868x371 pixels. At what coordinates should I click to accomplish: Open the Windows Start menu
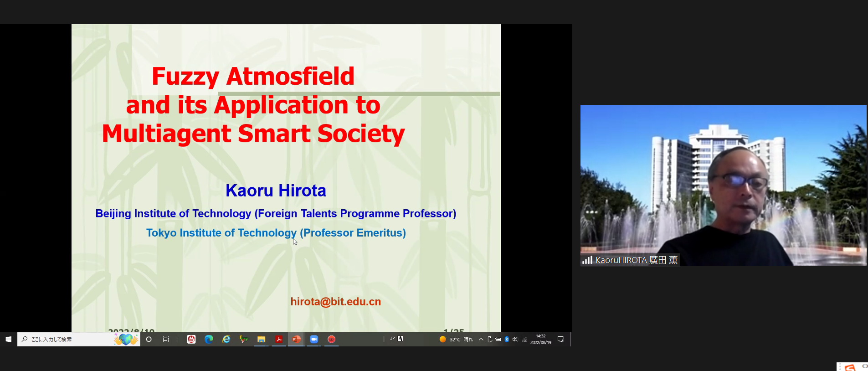pyautogui.click(x=8, y=339)
